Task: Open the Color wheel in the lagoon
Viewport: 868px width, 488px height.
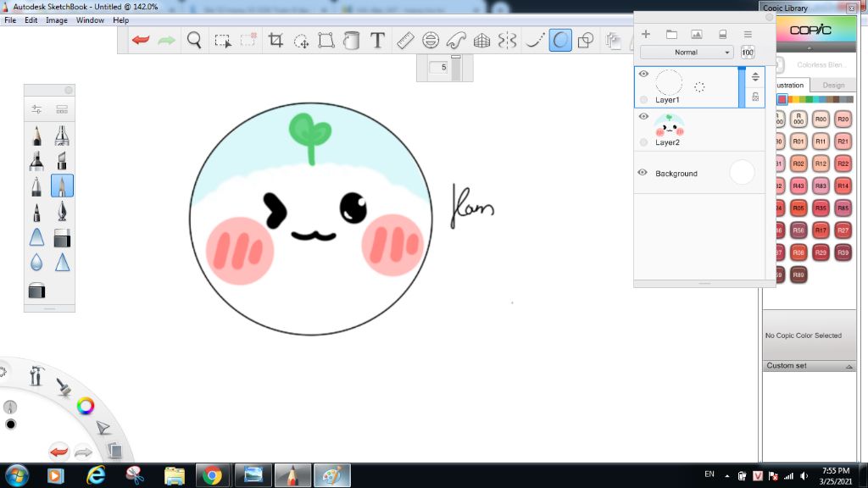Action: (86, 406)
